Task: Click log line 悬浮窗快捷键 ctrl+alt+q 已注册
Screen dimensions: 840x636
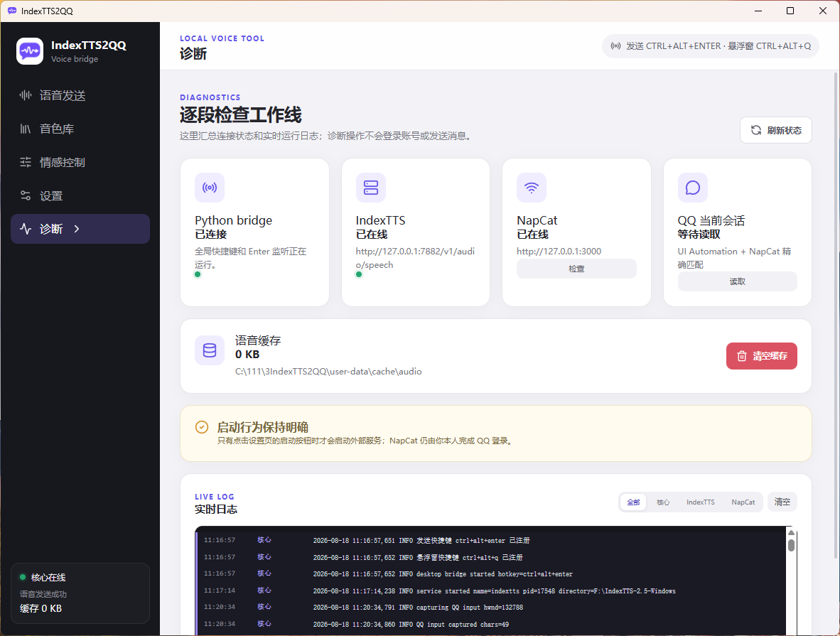Action: 418,558
